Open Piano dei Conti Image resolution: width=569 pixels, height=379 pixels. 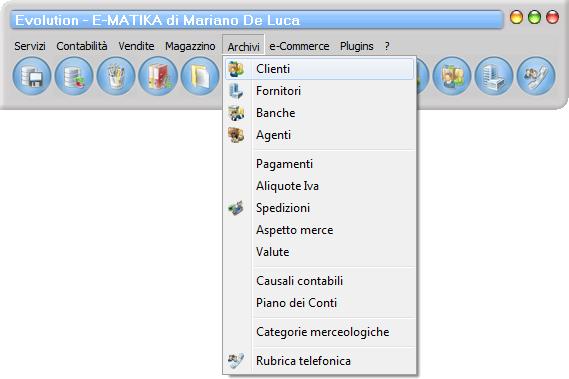point(319,303)
